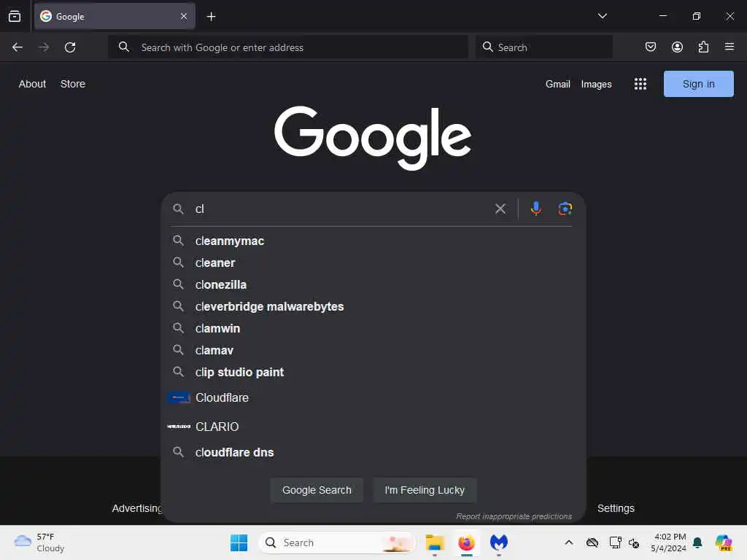Open the Images link
The height and width of the screenshot is (560, 747).
(596, 85)
